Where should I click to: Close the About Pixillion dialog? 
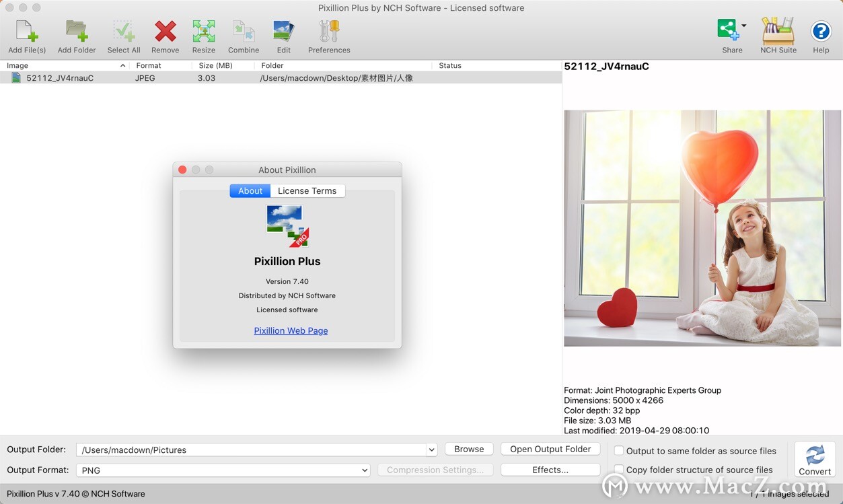coord(182,170)
